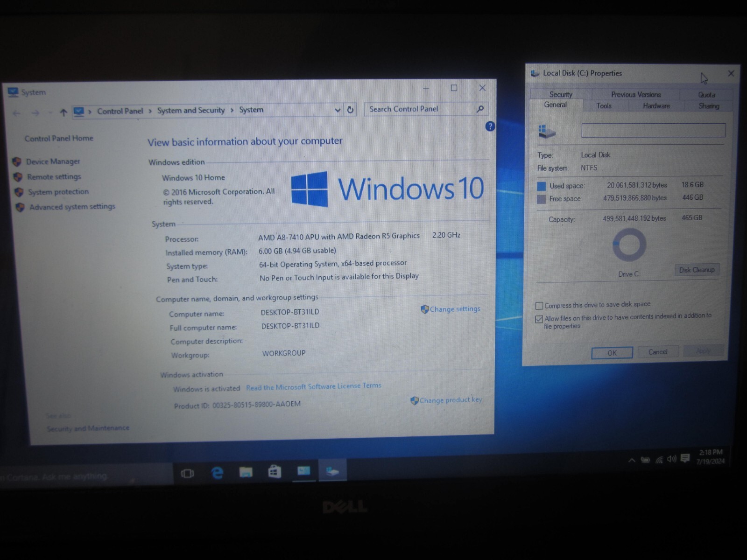Switch to Security tab in Properties

pyautogui.click(x=561, y=94)
